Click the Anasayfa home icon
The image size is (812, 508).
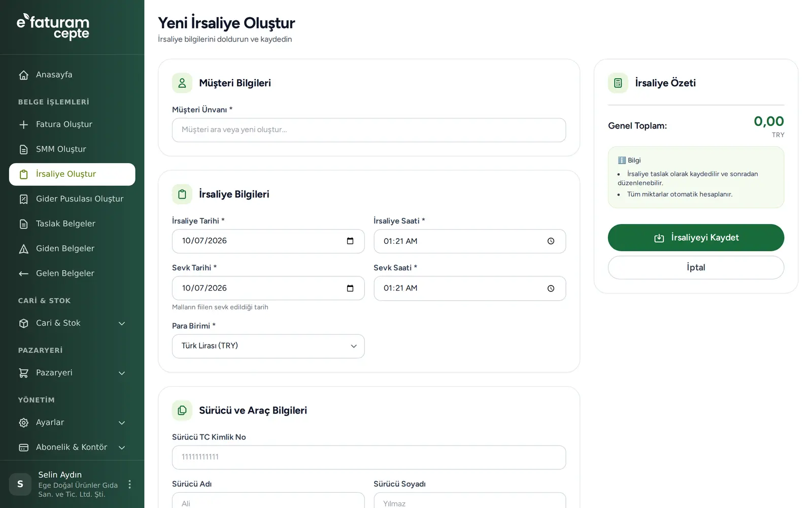point(23,75)
